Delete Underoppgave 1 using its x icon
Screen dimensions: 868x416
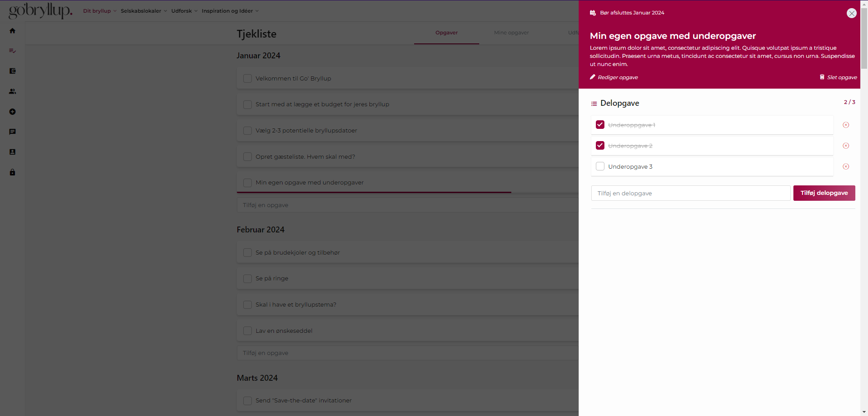tap(846, 125)
